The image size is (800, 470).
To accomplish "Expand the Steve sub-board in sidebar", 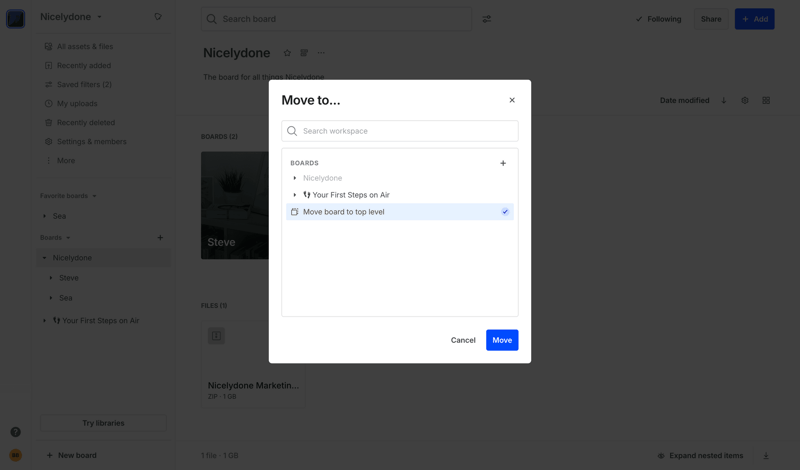I will 51,278.
